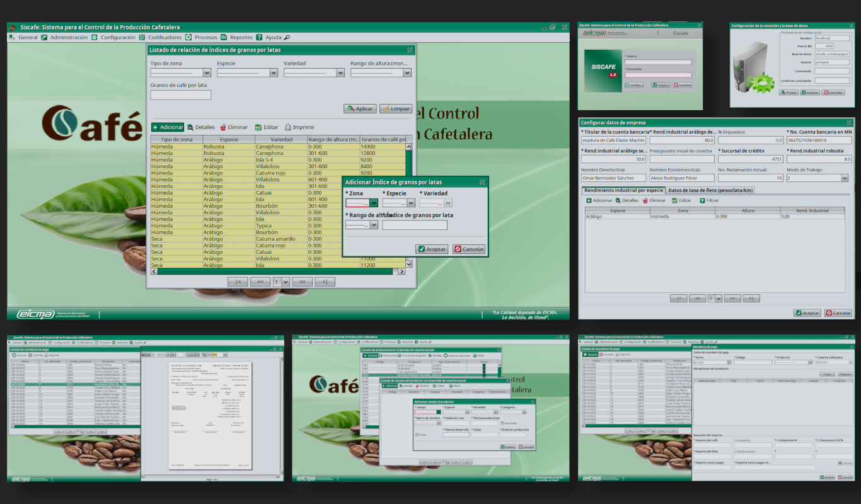Image resolution: width=861 pixels, height=504 pixels.
Task: Click Filtrar in the Configurar datos de empresa toolbar
Action: pyautogui.click(x=708, y=200)
